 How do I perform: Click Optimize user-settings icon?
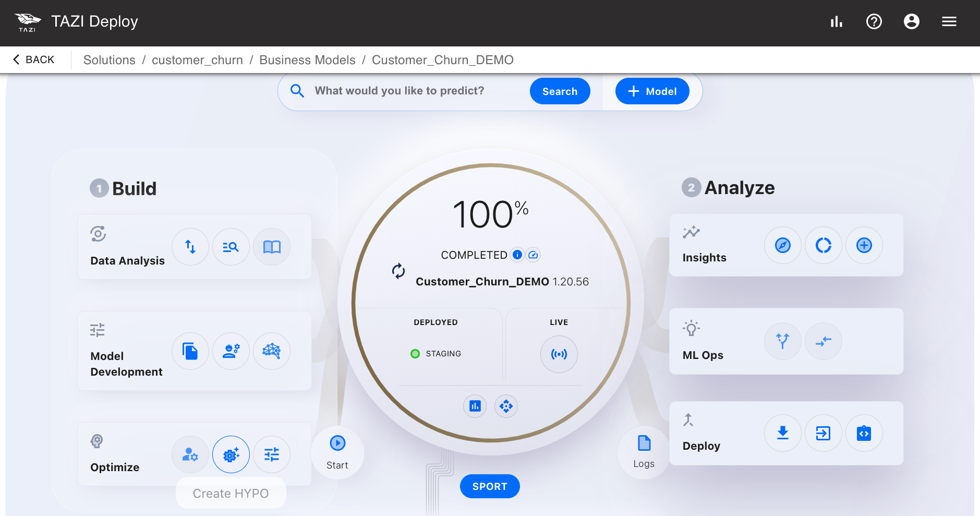point(190,454)
